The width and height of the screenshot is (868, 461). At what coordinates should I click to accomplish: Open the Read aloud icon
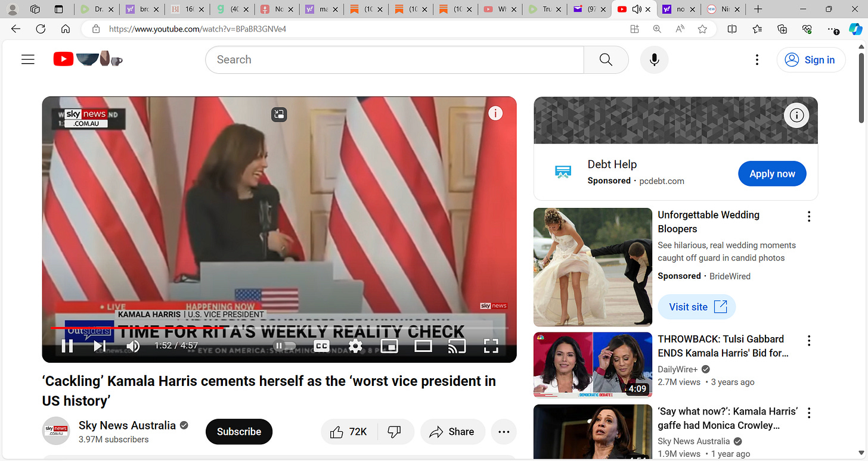pos(680,29)
